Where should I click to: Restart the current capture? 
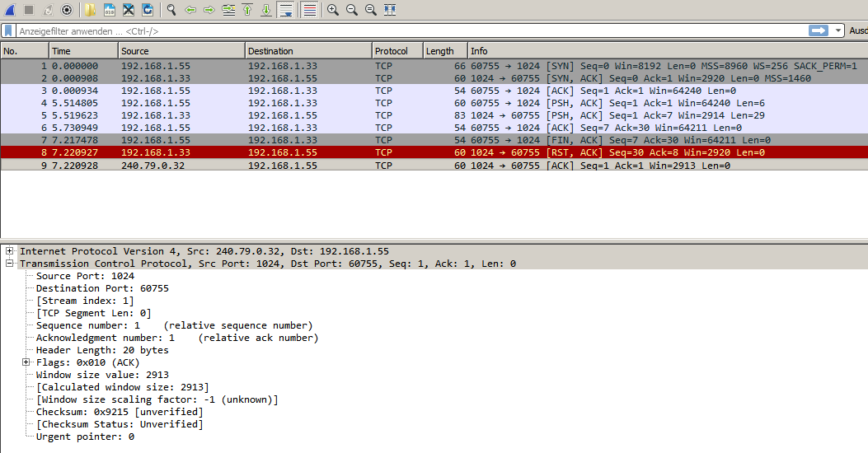[x=48, y=10]
